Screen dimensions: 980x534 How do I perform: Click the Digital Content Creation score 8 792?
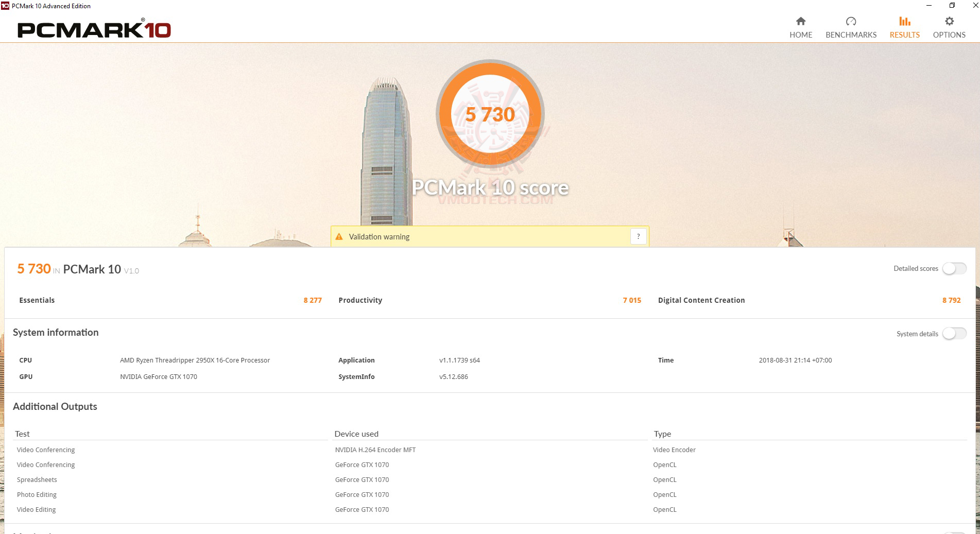click(951, 300)
